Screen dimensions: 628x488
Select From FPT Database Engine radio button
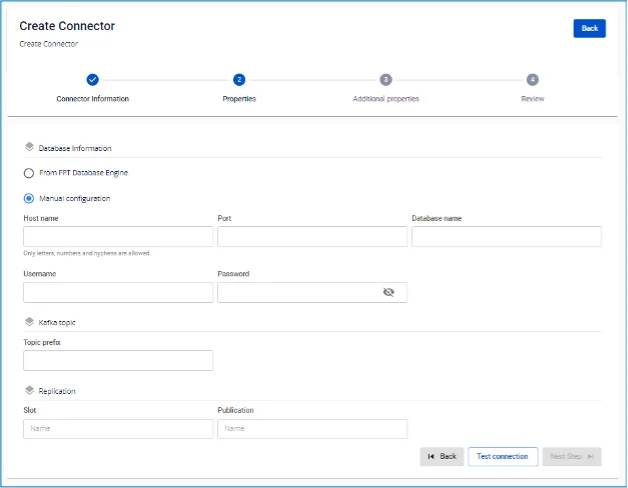point(29,173)
